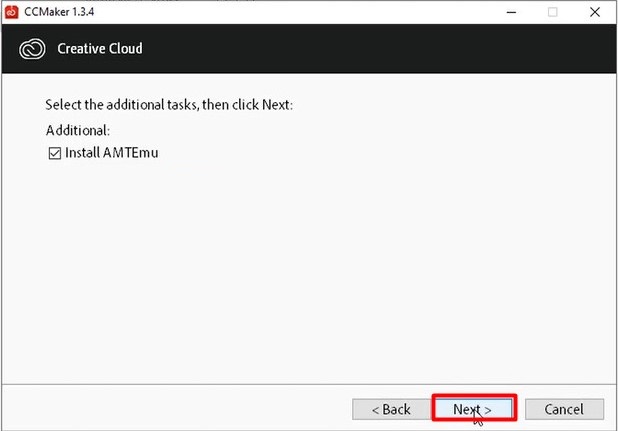This screenshot has width=618, height=431.
Task: Click empty area of the black header banner
Action: 380,48
